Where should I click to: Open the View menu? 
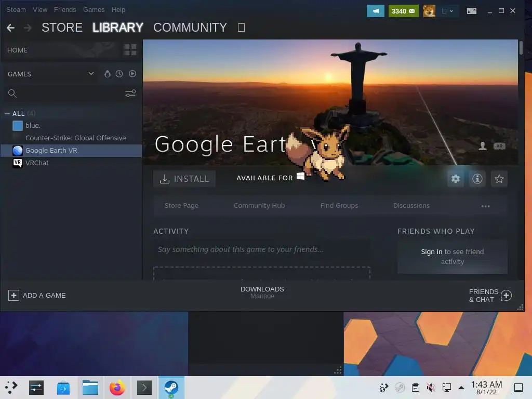40,10
